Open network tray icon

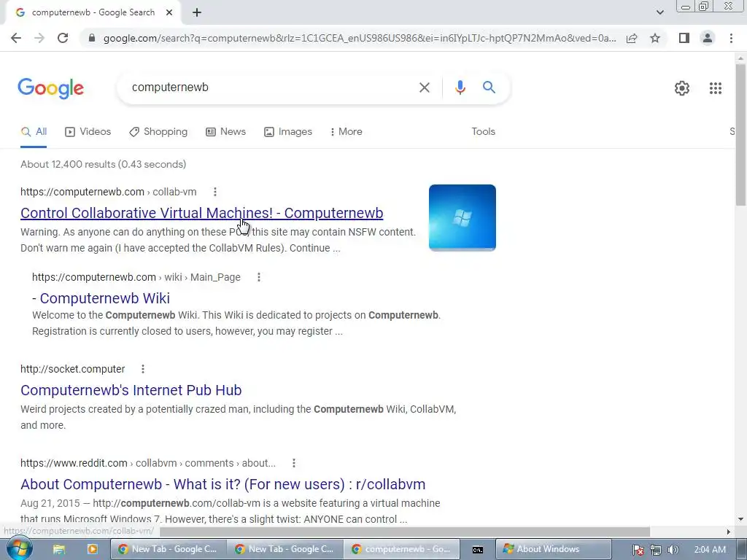pos(656,550)
